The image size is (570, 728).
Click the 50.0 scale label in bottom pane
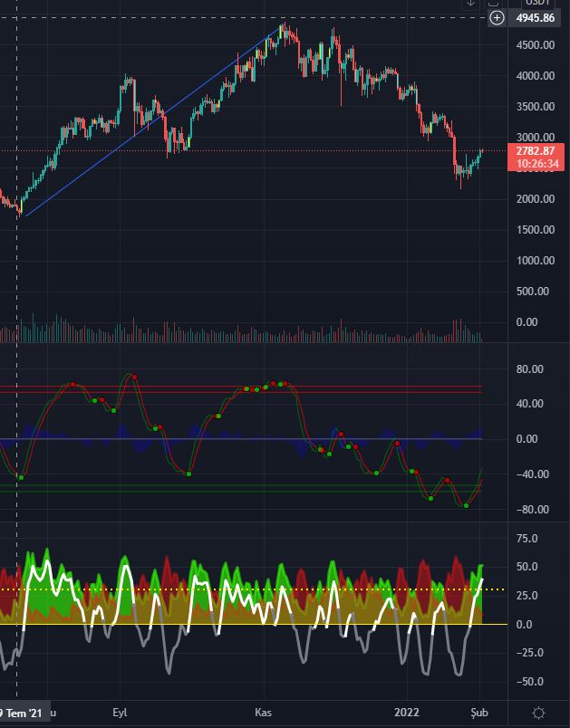(527, 567)
